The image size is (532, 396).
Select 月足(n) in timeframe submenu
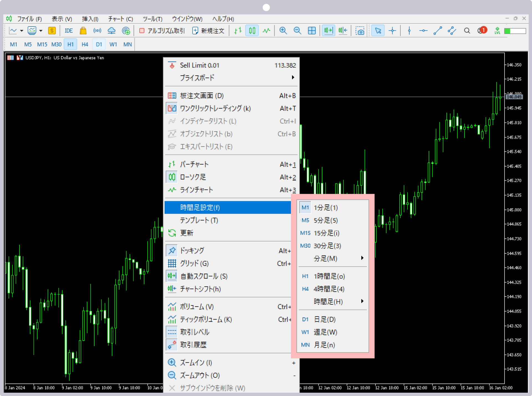tap(333, 345)
